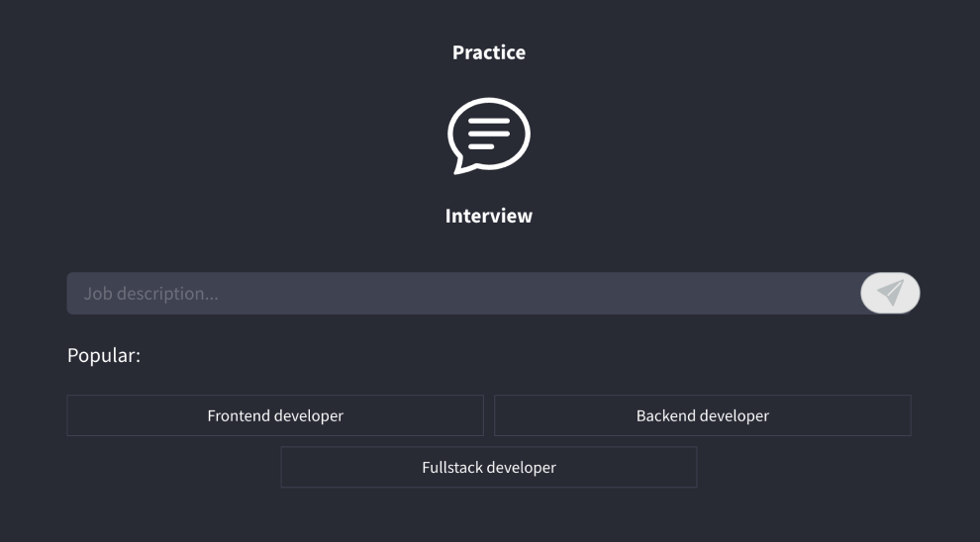Image resolution: width=980 pixels, height=542 pixels.
Task: Pick the Fullstack developer suggestion
Action: pos(489,467)
